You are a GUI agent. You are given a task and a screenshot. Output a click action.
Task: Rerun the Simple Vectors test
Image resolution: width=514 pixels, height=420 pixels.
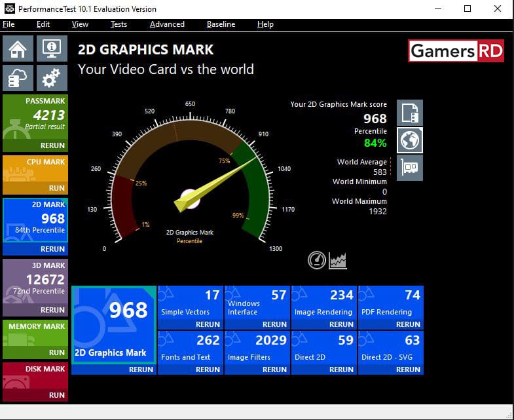[x=208, y=324]
